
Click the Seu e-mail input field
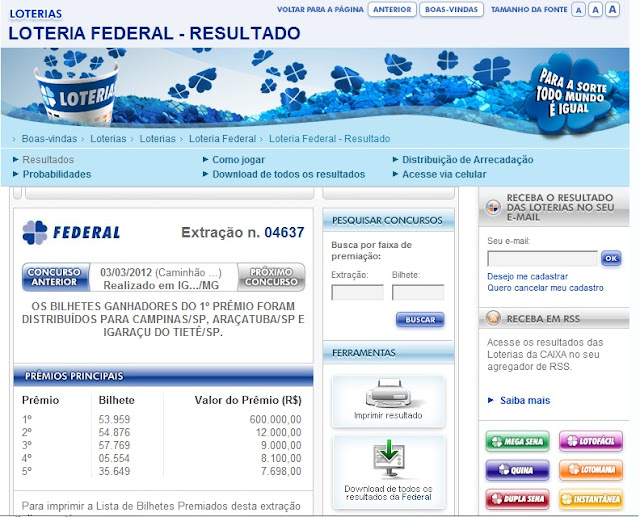pyautogui.click(x=542, y=259)
